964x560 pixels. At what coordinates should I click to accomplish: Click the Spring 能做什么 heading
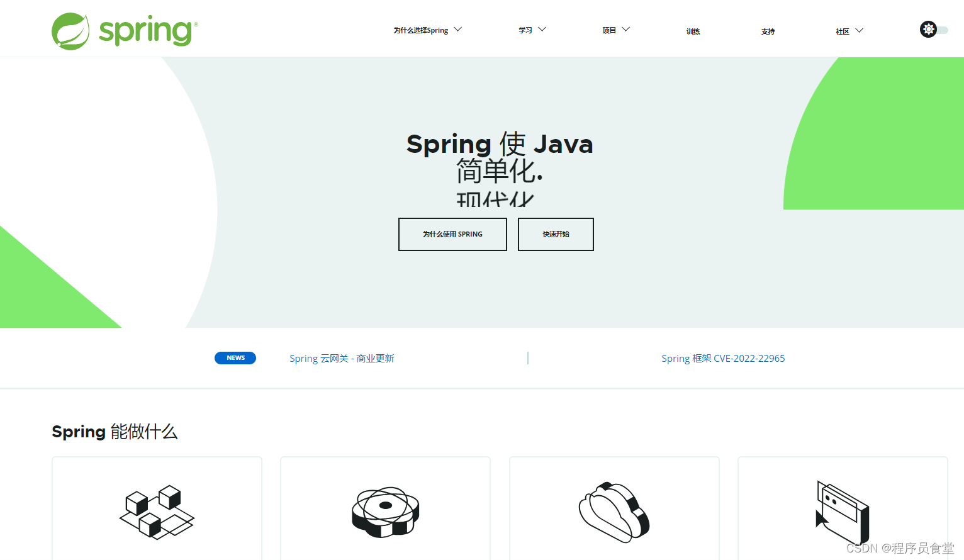tap(115, 432)
